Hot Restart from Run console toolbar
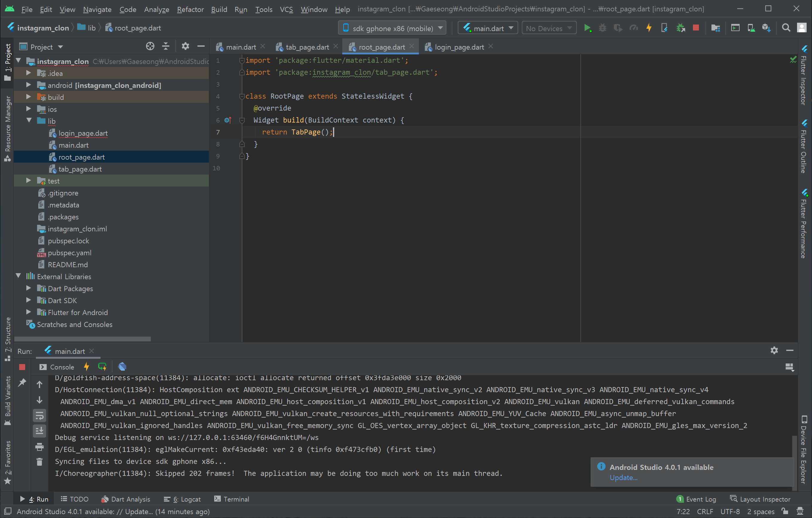The height and width of the screenshot is (518, 812). 102,367
